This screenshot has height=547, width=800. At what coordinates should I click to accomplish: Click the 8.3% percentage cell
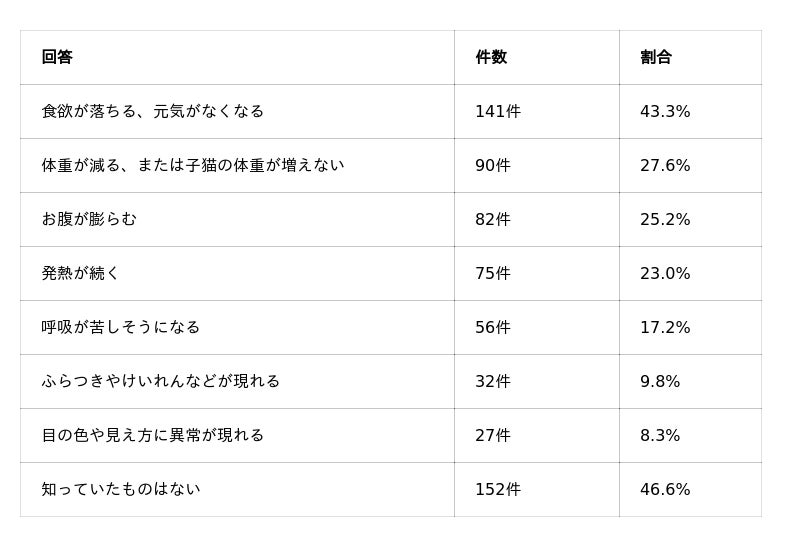(660, 435)
